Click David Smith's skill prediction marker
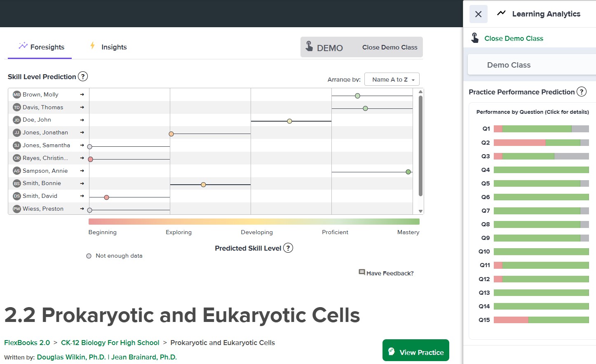596x364 pixels. [x=106, y=197]
